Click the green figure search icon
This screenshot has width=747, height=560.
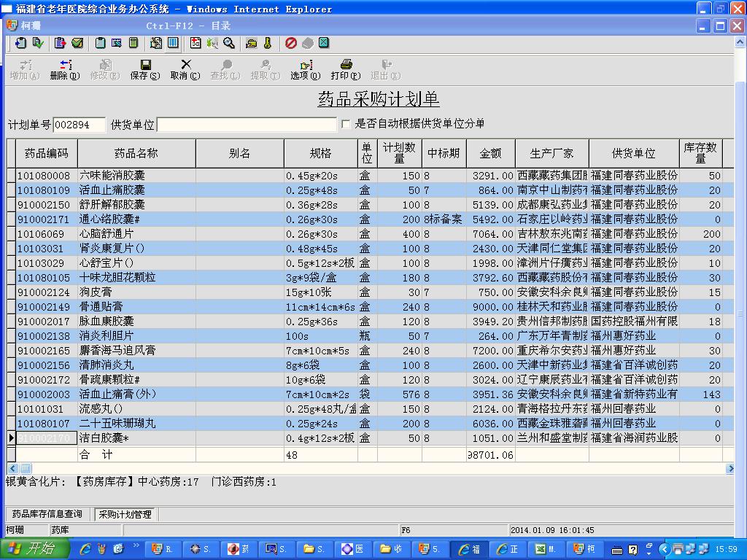pos(212,43)
